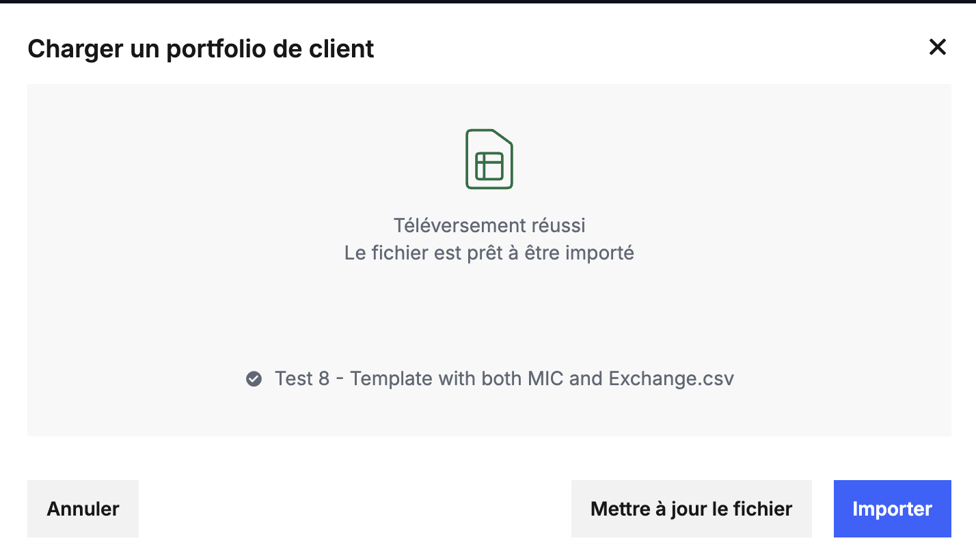Click the word 'Exchange.csv' in the filename

[671, 378]
